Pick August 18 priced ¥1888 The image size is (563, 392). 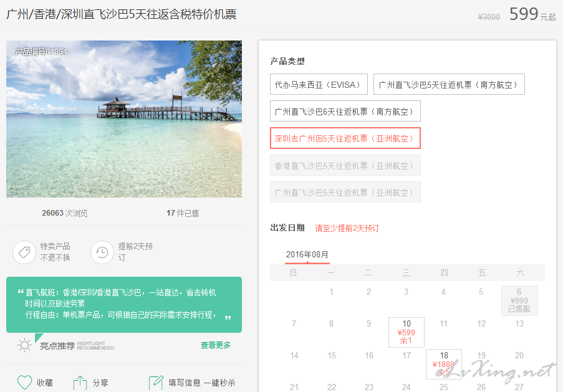pos(444,364)
